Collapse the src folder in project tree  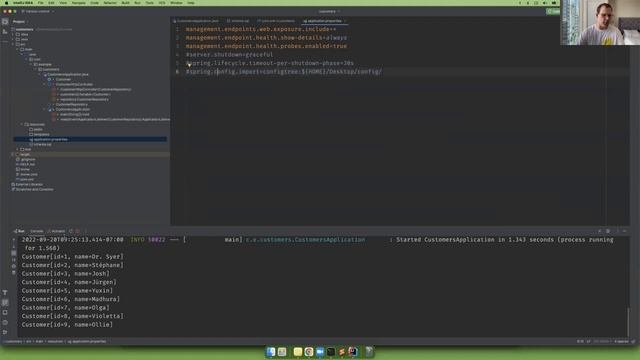(13, 44)
